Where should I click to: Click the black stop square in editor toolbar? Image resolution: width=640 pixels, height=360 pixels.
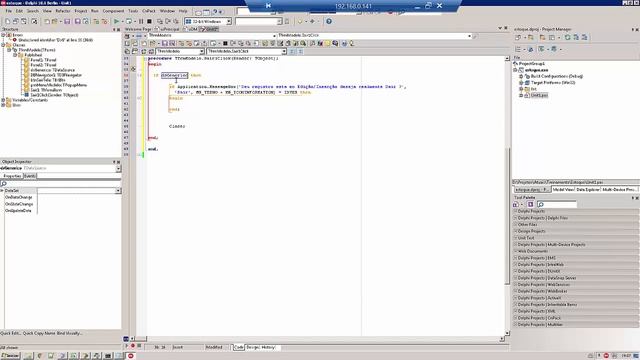225,43
